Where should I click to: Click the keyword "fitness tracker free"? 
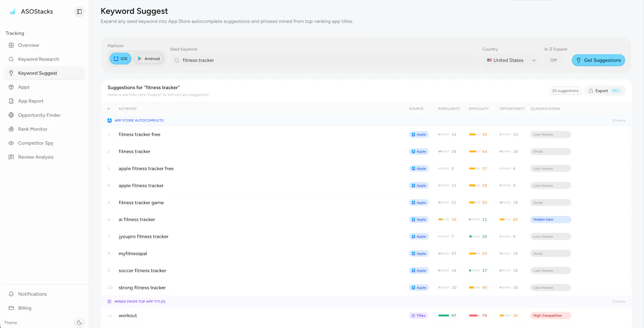tap(139, 135)
